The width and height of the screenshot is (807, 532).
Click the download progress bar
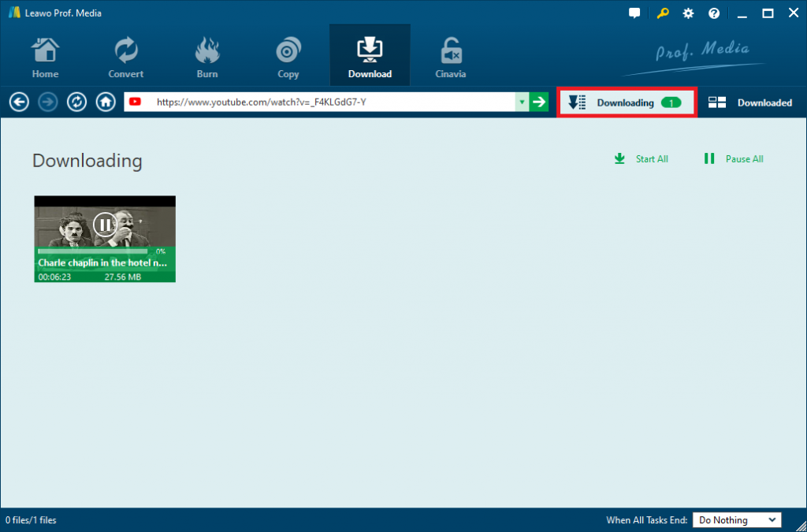[93, 251]
